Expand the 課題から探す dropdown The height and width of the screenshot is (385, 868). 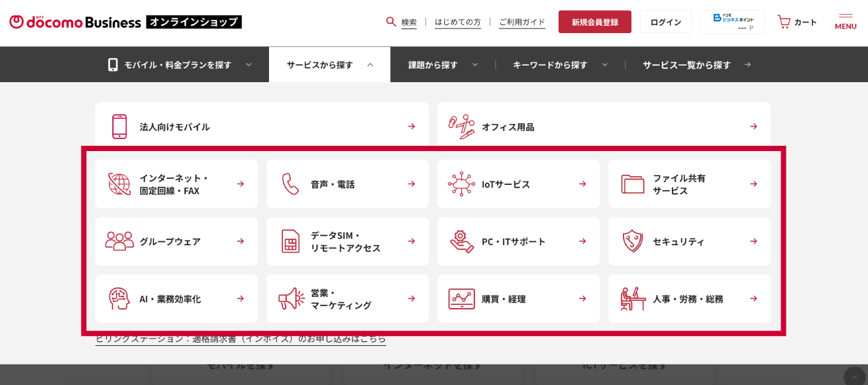pos(442,65)
